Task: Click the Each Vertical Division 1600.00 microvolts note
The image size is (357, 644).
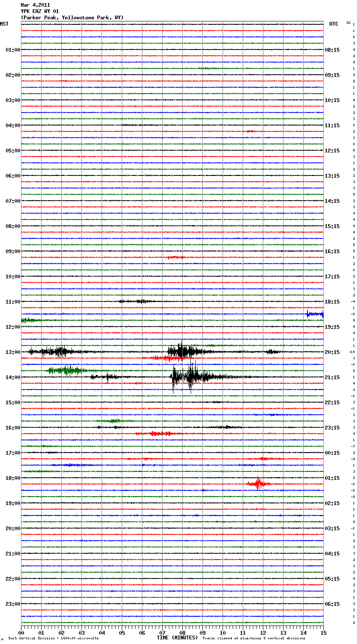Action: (53, 639)
